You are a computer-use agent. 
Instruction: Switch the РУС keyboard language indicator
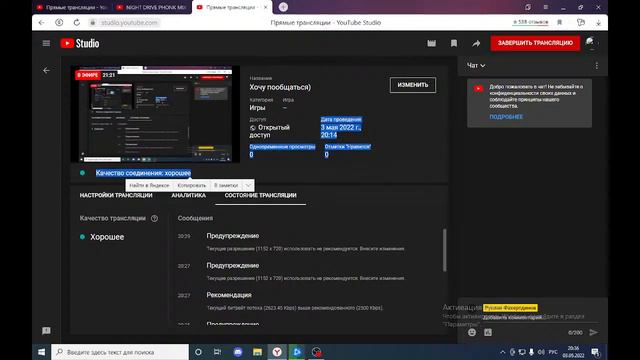point(553,352)
